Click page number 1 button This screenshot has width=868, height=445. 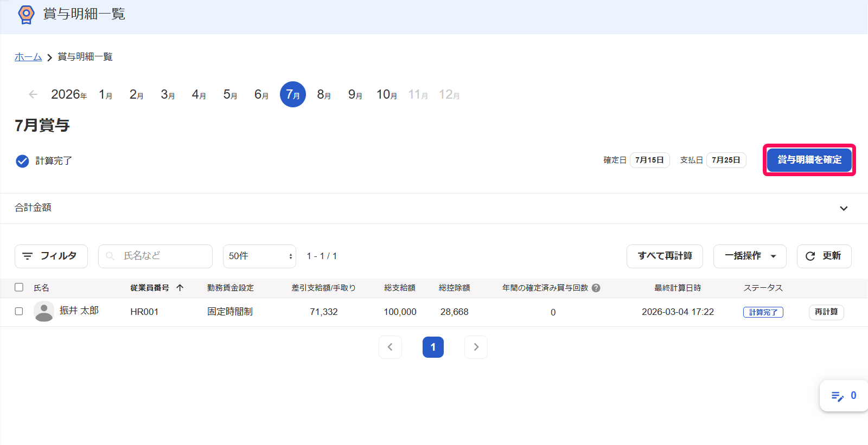click(x=433, y=347)
